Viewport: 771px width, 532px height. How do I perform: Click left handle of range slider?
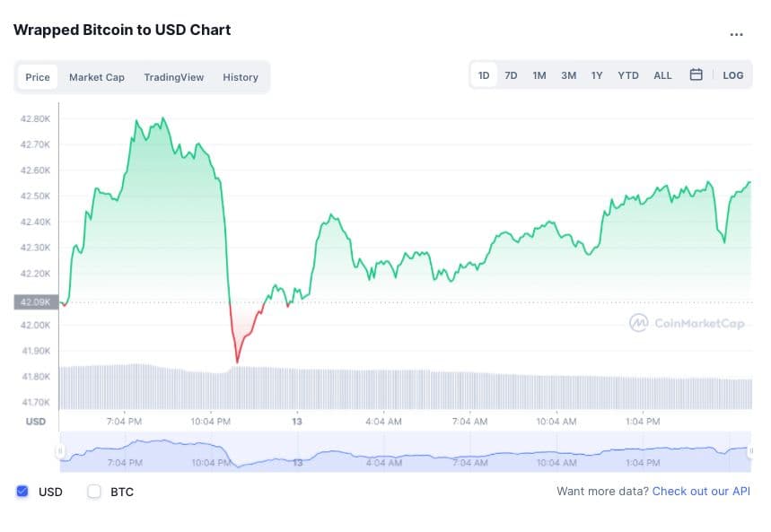coord(61,451)
